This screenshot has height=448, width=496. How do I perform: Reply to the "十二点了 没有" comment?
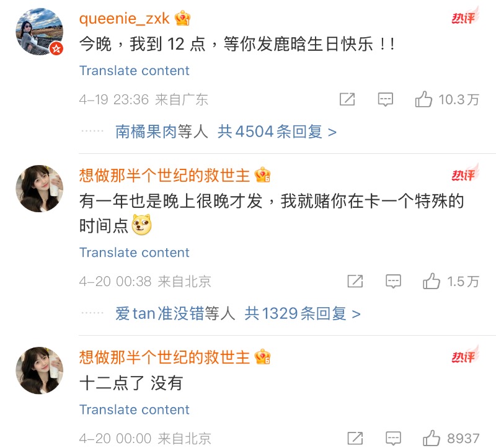pyautogui.click(x=393, y=438)
